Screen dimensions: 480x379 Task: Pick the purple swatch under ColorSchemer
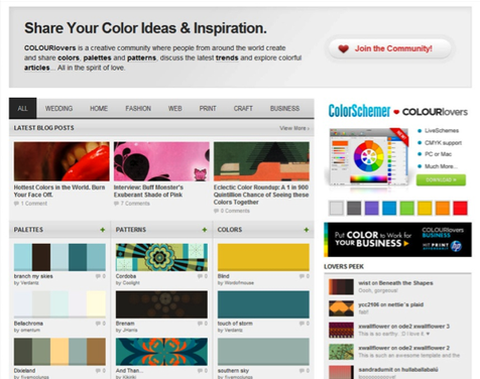tap(372, 208)
